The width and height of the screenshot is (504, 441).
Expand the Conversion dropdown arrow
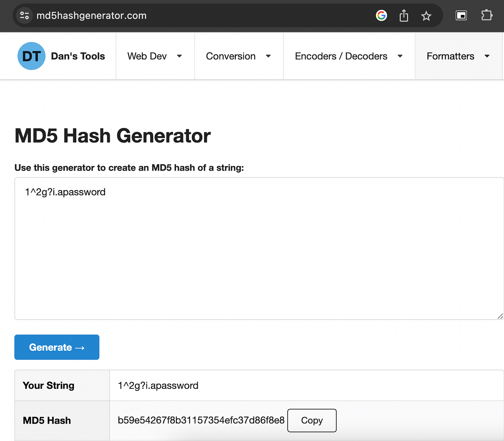coord(268,56)
